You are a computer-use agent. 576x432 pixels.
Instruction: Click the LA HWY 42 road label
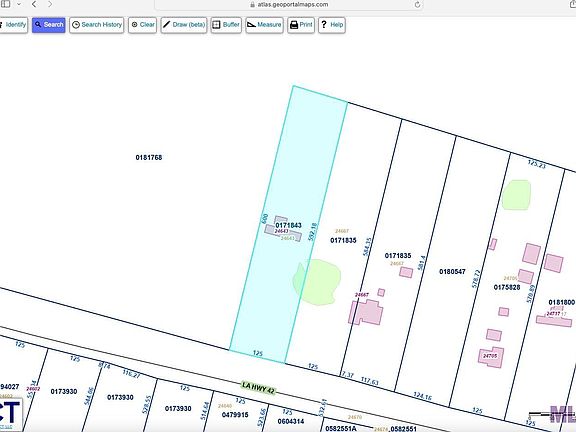pyautogui.click(x=258, y=388)
